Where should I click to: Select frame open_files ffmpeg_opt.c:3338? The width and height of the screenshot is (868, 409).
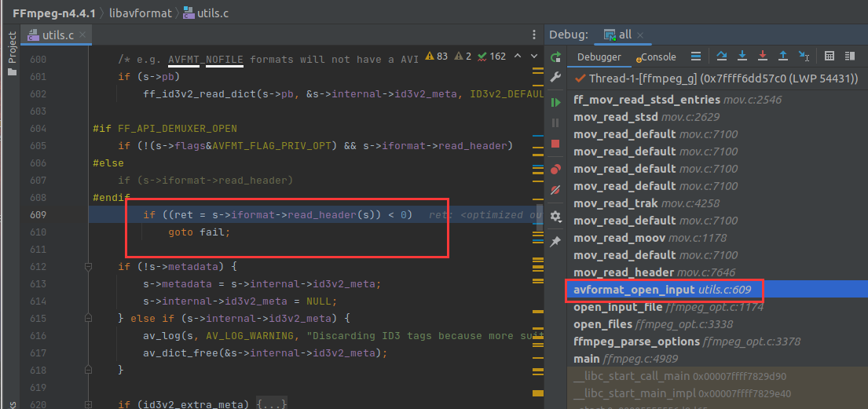[717, 324]
